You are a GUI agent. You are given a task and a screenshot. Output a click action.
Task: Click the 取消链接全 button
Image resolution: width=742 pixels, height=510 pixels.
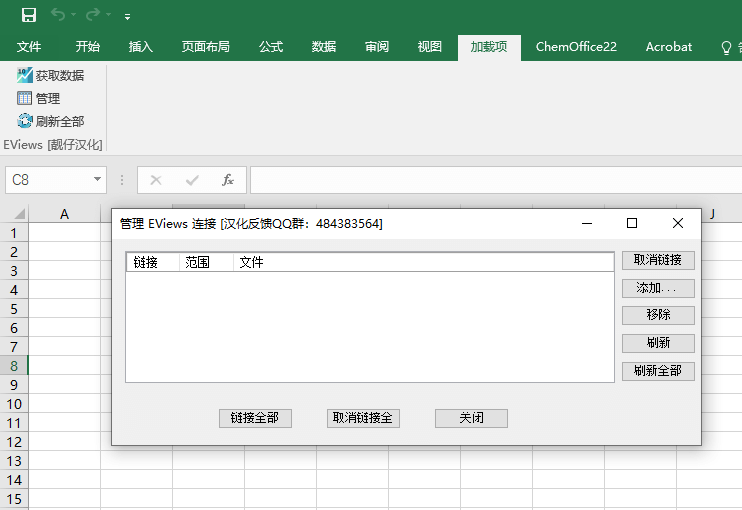tap(363, 418)
